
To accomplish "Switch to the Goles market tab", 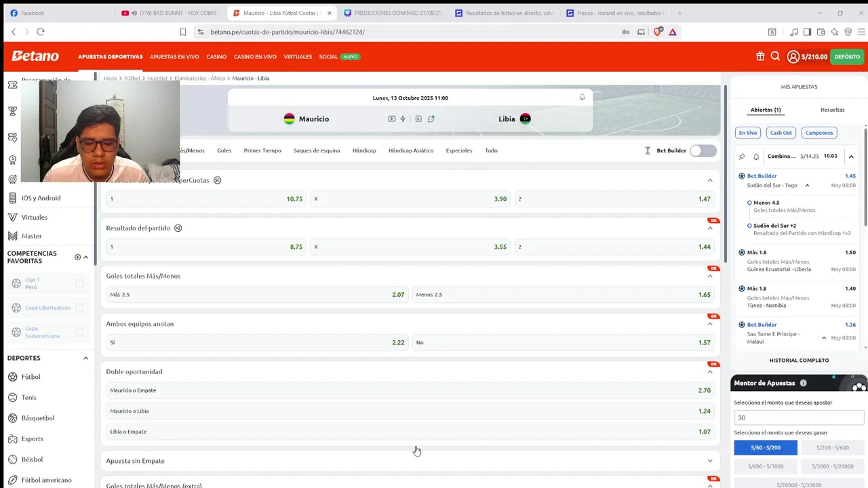I will pyautogui.click(x=224, y=150).
